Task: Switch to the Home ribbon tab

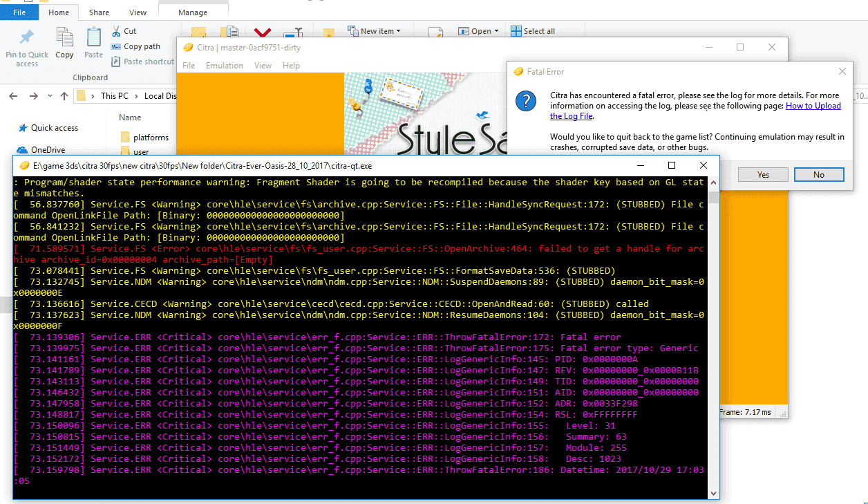Action: pyautogui.click(x=59, y=12)
